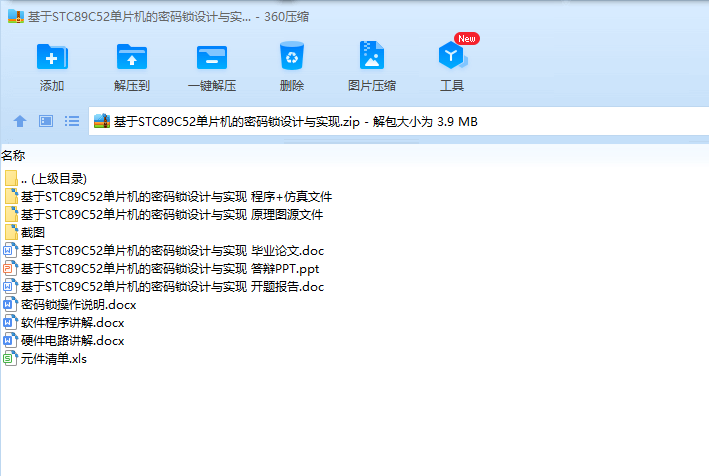
Task: Click the Word icon beside 毕业论文.doc
Action: click(x=10, y=250)
